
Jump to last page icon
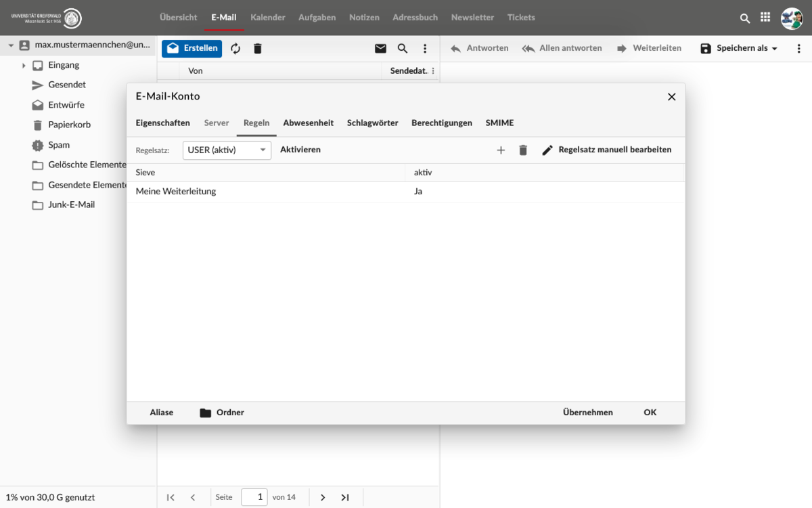345,497
